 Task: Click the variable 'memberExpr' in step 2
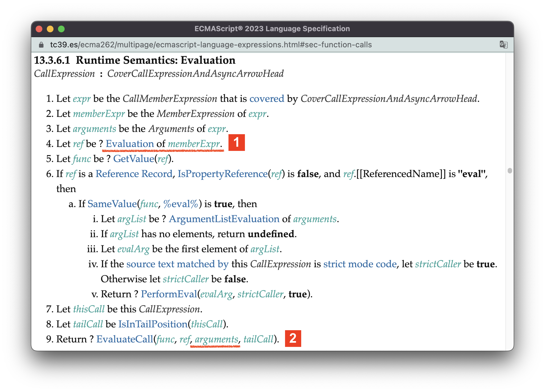(99, 114)
